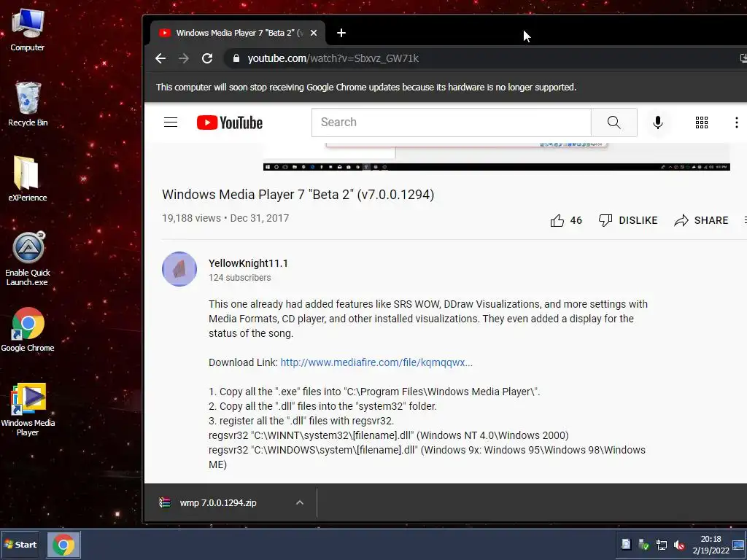The image size is (747, 560).
Task: Go back using Chrome's back arrow
Action: click(x=160, y=58)
